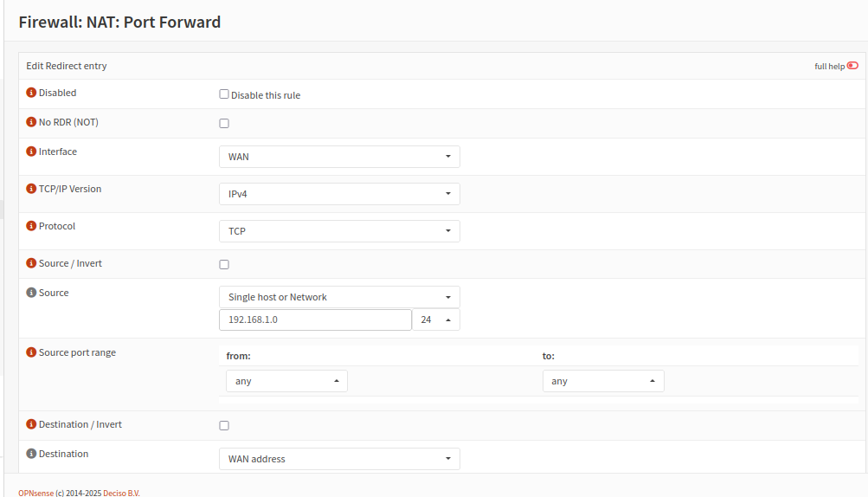Click the Destination / Invert info icon
The image size is (868, 497).
click(x=31, y=424)
